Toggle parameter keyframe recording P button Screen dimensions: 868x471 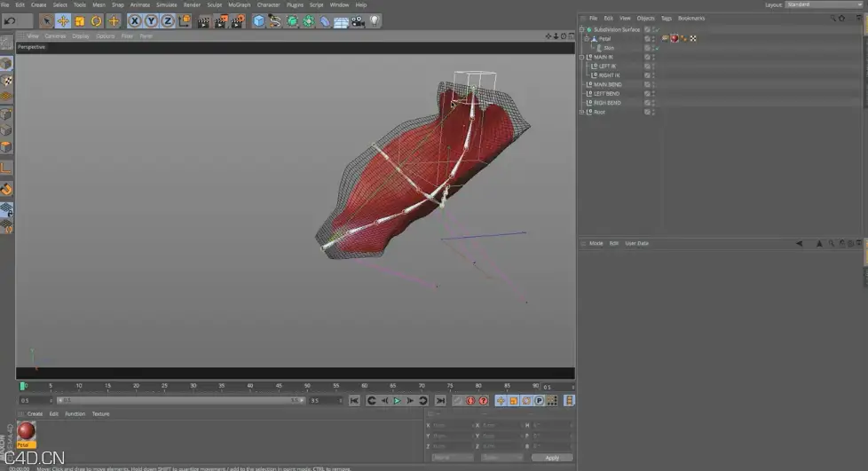540,401
